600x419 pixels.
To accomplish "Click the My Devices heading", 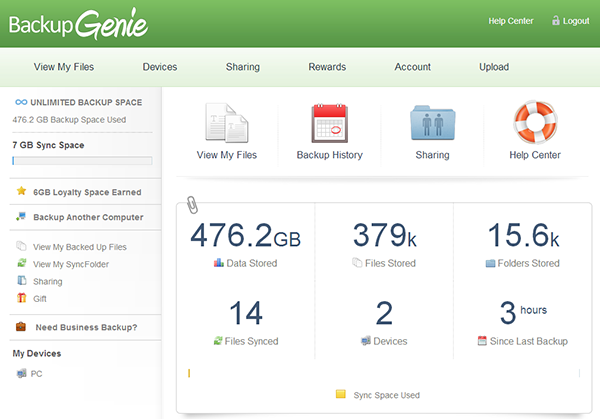I will (37, 354).
